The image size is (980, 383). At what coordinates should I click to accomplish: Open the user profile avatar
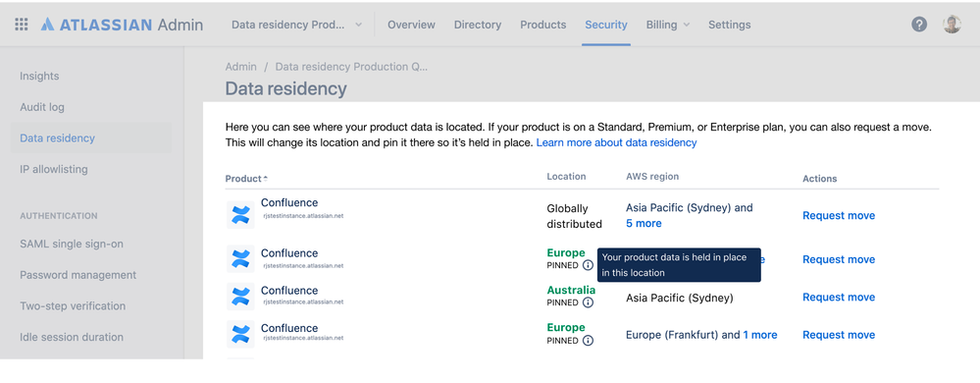click(x=952, y=25)
